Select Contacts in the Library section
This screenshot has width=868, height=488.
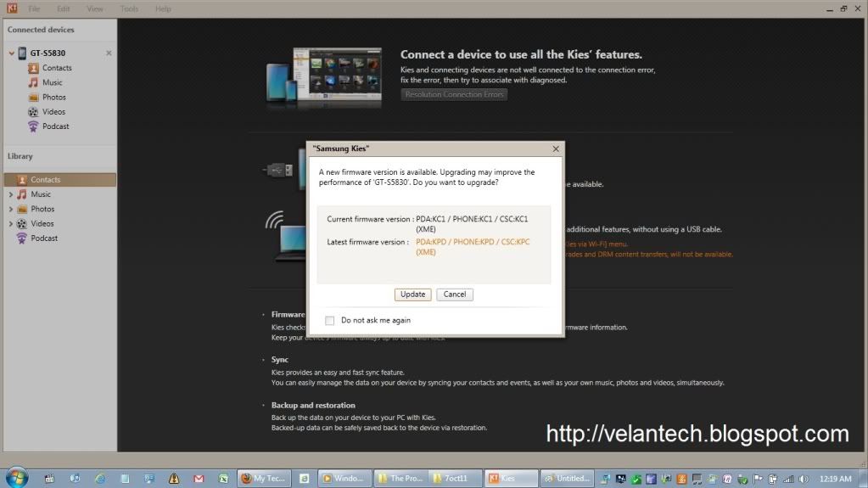[x=59, y=179]
